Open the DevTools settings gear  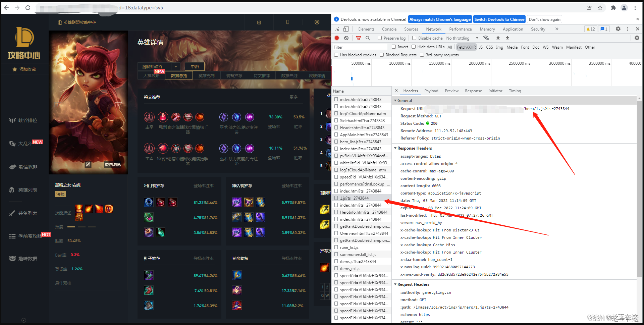pyautogui.click(x=618, y=29)
